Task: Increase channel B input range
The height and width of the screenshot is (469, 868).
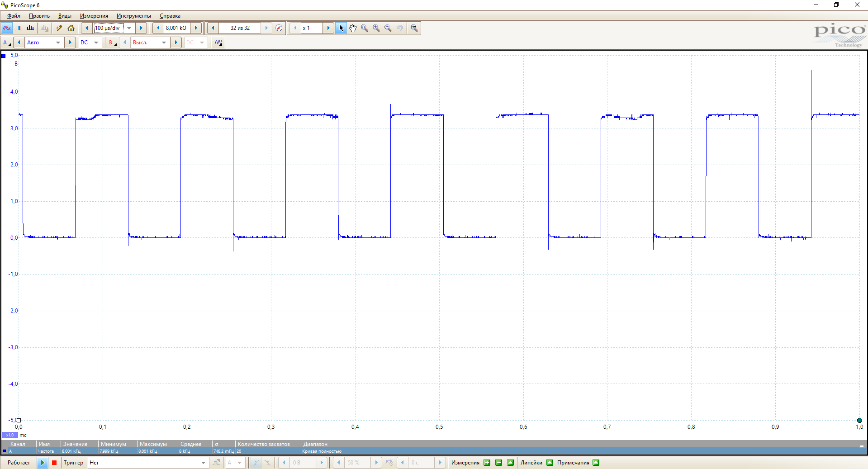Action: (176, 43)
